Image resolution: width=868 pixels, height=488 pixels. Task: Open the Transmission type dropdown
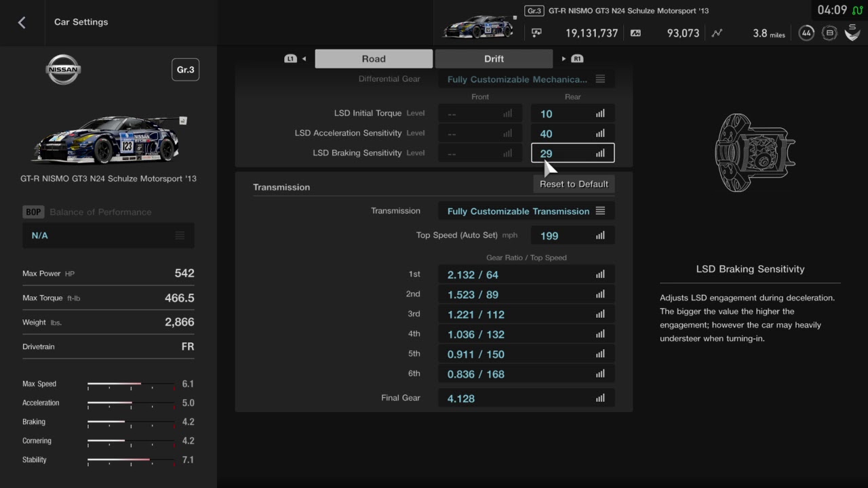coord(526,211)
